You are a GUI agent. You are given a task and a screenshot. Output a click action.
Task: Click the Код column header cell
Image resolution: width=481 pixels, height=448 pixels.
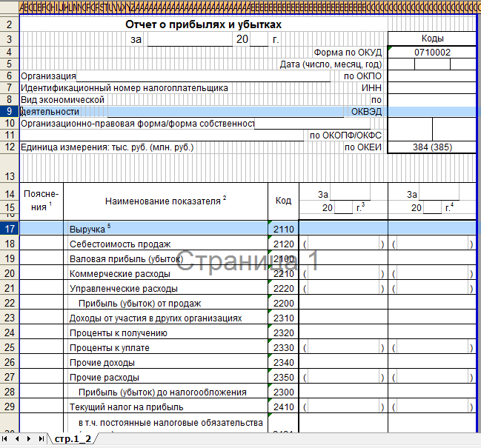pos(283,201)
